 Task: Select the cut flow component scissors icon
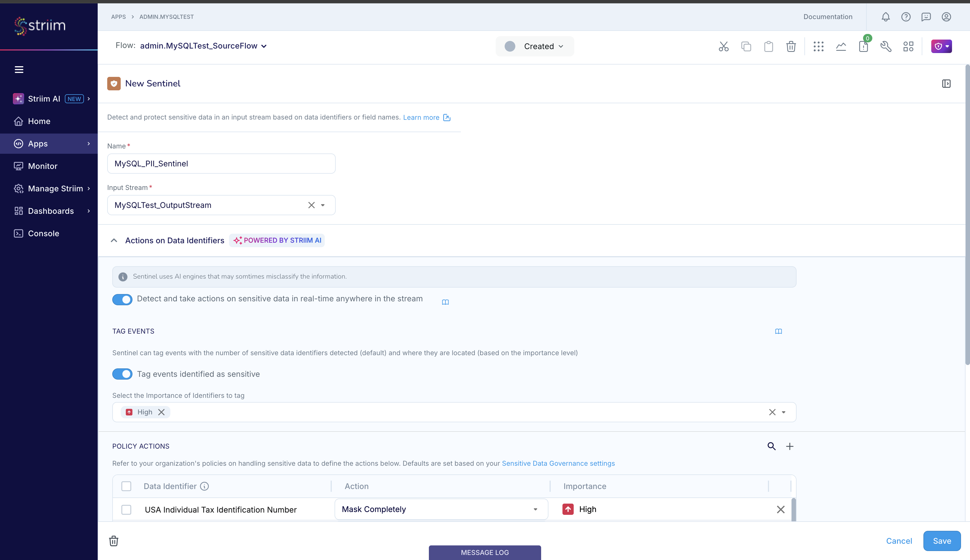tap(723, 46)
